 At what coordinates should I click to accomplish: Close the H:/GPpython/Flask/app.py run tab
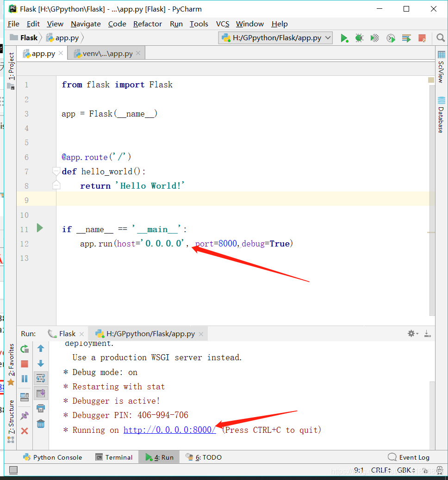(201, 334)
